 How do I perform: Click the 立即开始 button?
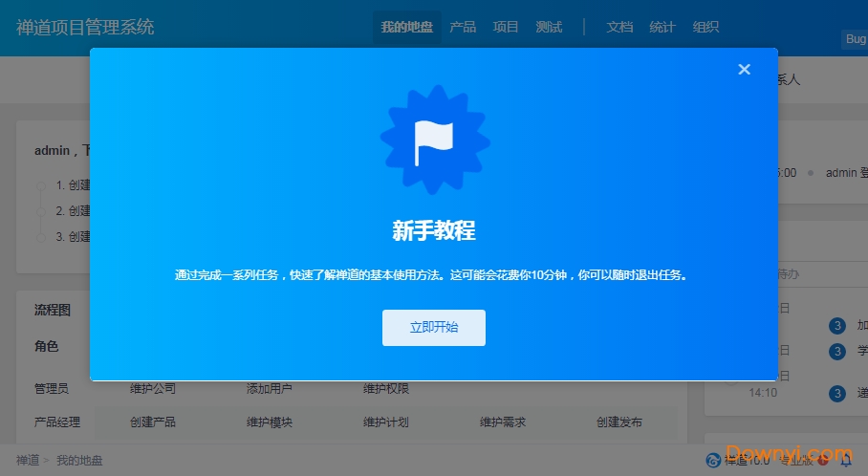tap(433, 327)
